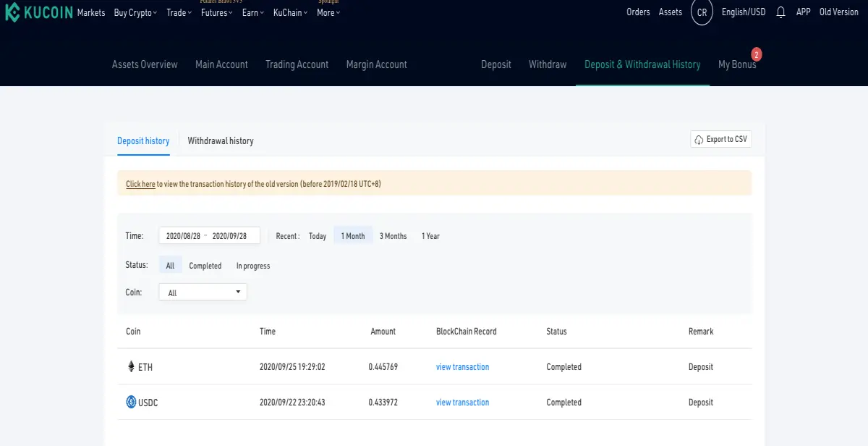
Task: Switch to Old Version
Action: 838,12
